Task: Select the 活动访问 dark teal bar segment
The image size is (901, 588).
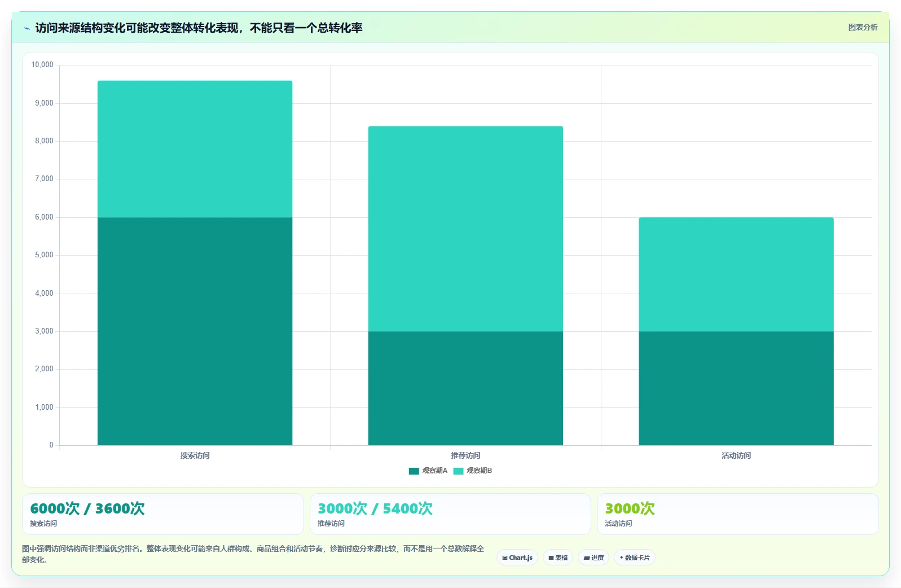Action: [x=736, y=388]
